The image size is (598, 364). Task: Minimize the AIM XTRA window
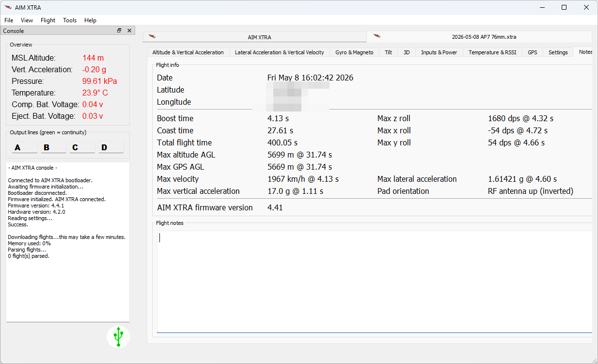coord(542,7)
